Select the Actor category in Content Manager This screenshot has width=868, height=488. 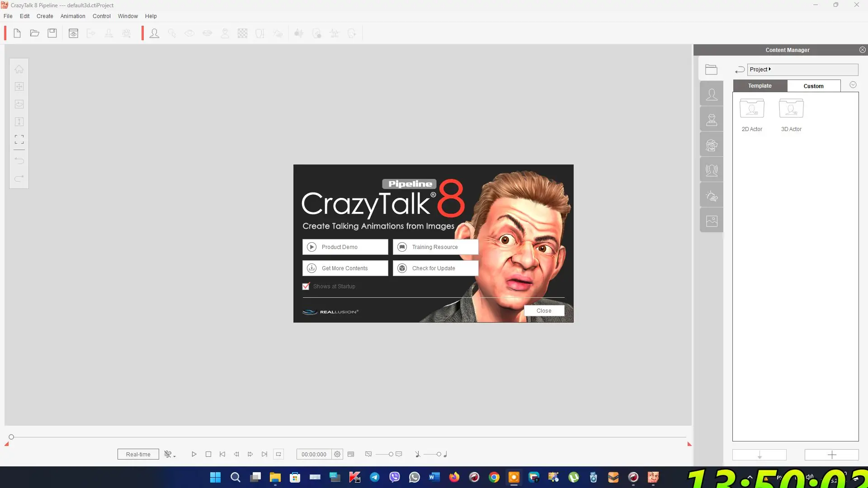coord(712,94)
